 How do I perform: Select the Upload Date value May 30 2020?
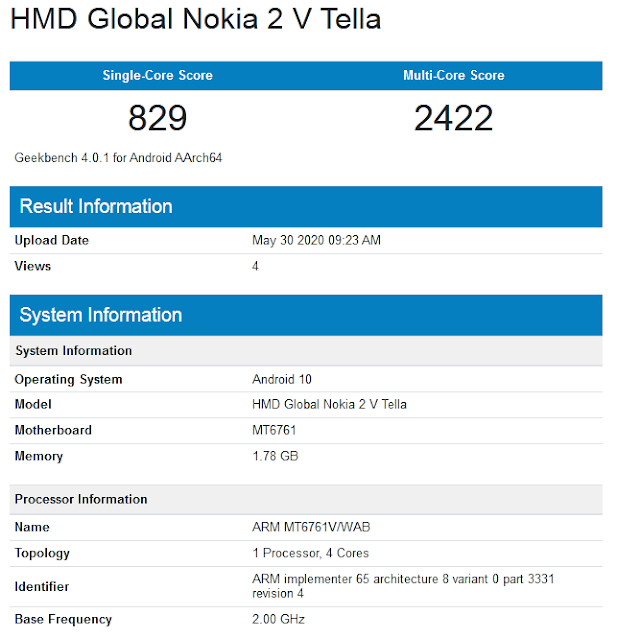[x=316, y=240]
